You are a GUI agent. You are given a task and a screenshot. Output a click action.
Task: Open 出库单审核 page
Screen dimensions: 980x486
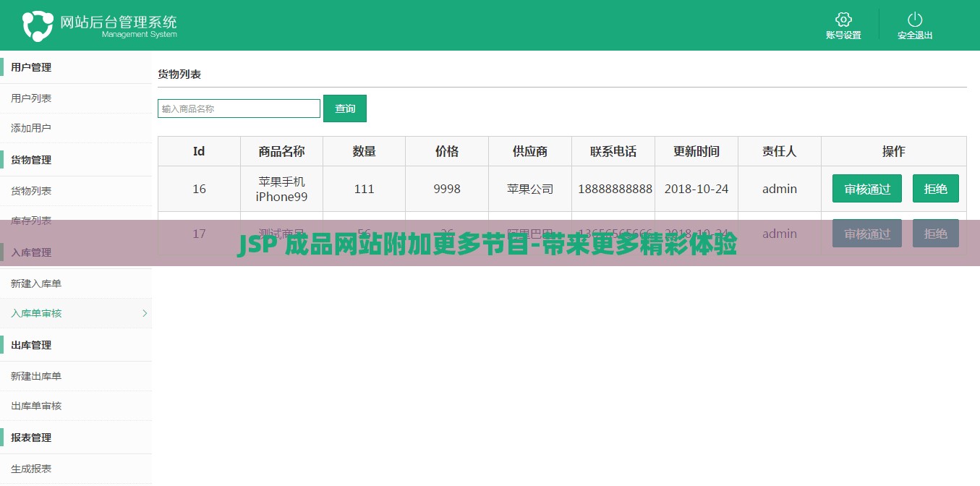click(x=34, y=406)
